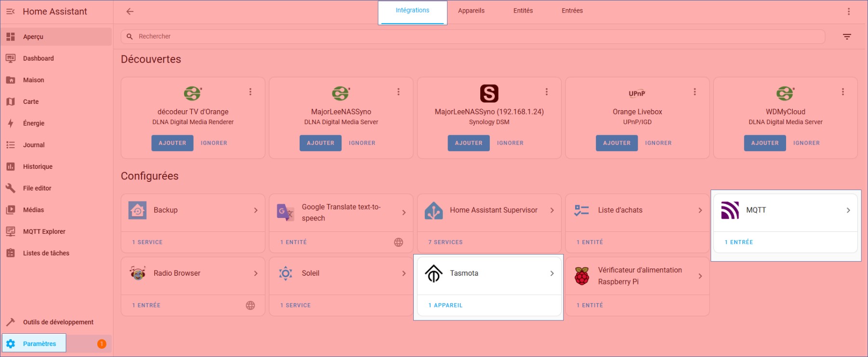The width and height of the screenshot is (868, 357).
Task: Click the Paramètres notification badge
Action: [102, 344]
